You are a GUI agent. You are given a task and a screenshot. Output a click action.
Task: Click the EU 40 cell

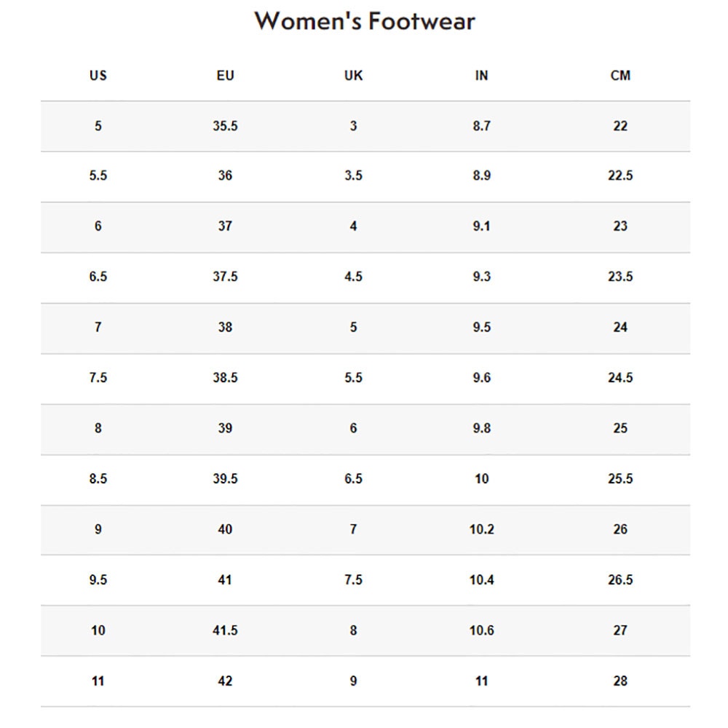coord(225,529)
